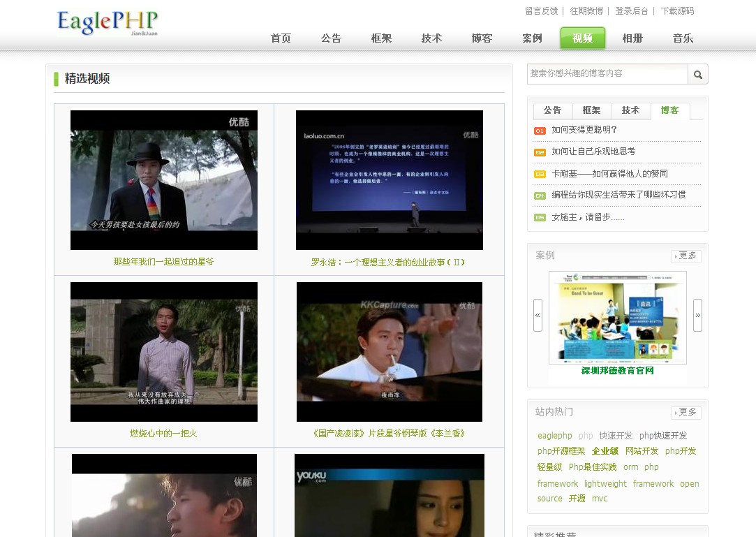Switch to the 博客 sidebar tab
Viewport: 756px width, 537px height.
(x=669, y=110)
